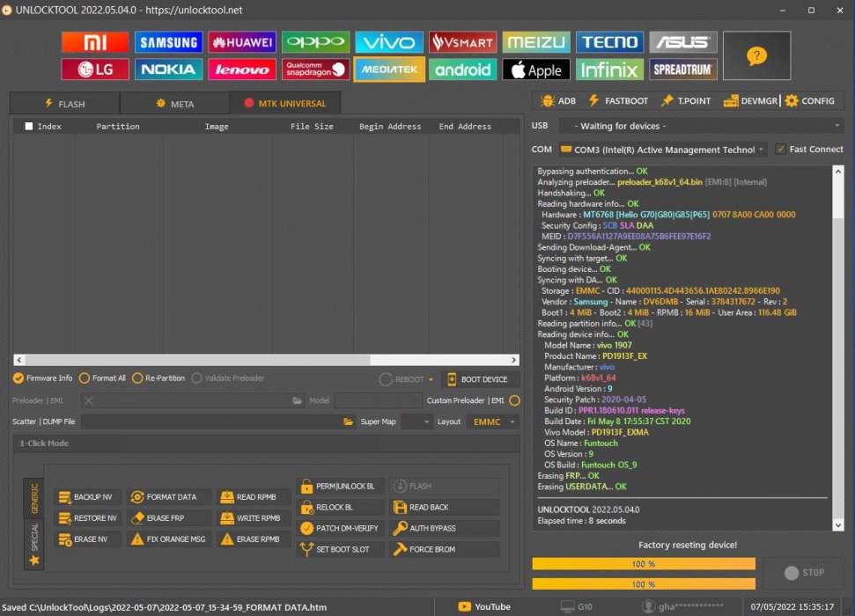The height and width of the screenshot is (616, 855).
Task: Open the Super Map dropdown
Action: pos(417,422)
